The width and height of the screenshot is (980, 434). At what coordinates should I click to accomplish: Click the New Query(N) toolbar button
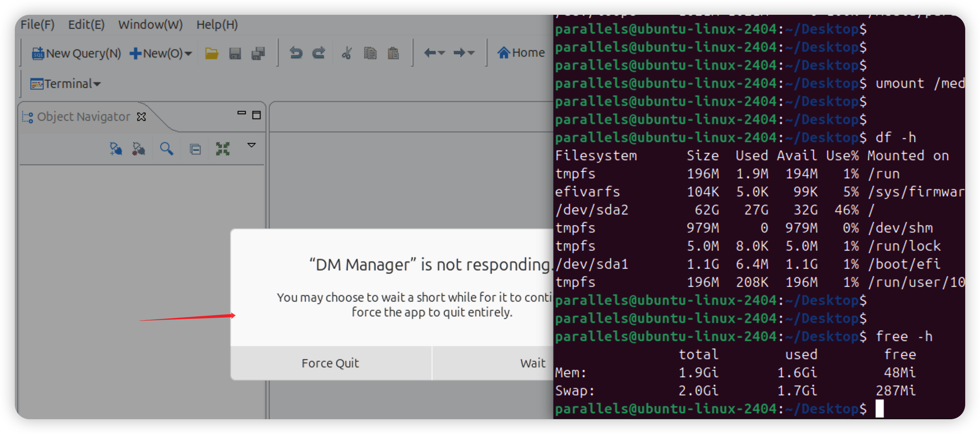[x=76, y=53]
